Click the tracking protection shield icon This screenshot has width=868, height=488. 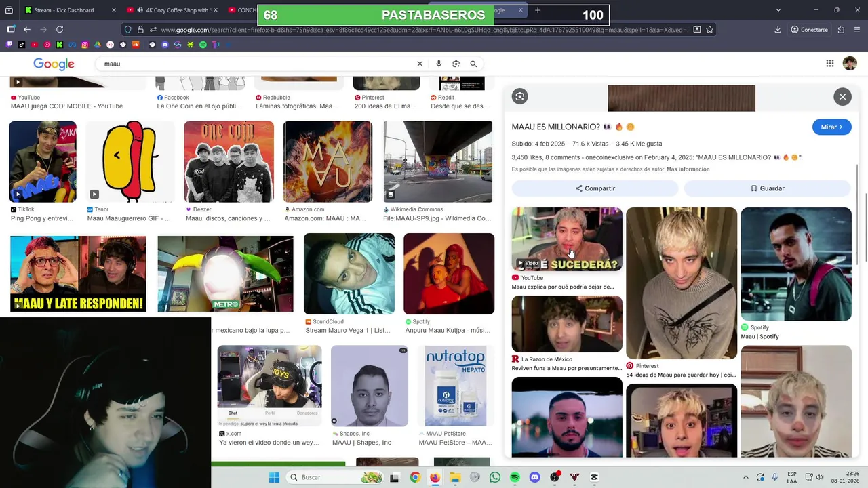tap(127, 30)
